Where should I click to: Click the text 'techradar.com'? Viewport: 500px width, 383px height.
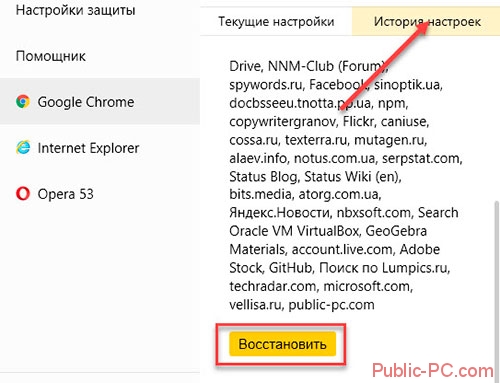tap(272, 286)
